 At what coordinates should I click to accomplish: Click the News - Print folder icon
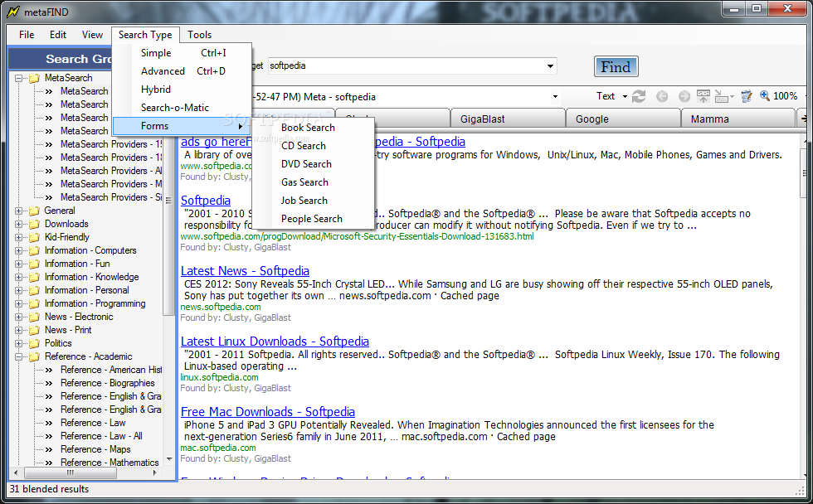pos(34,331)
